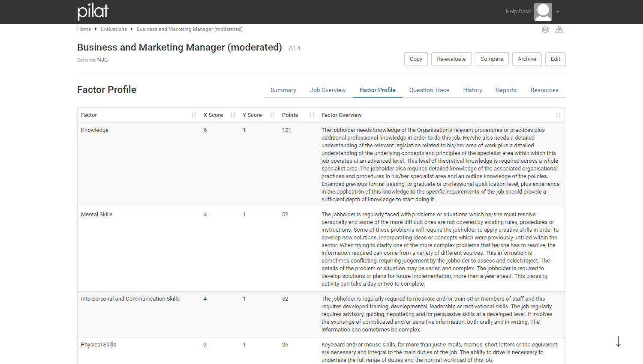Open the Help Desk link
Screen dimensions: 643x364
518,12
